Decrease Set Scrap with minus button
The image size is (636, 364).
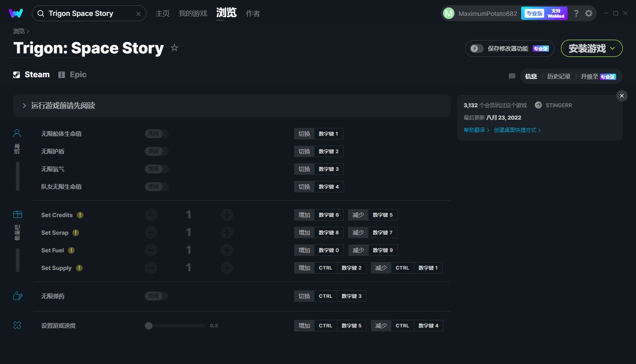pyautogui.click(x=151, y=233)
